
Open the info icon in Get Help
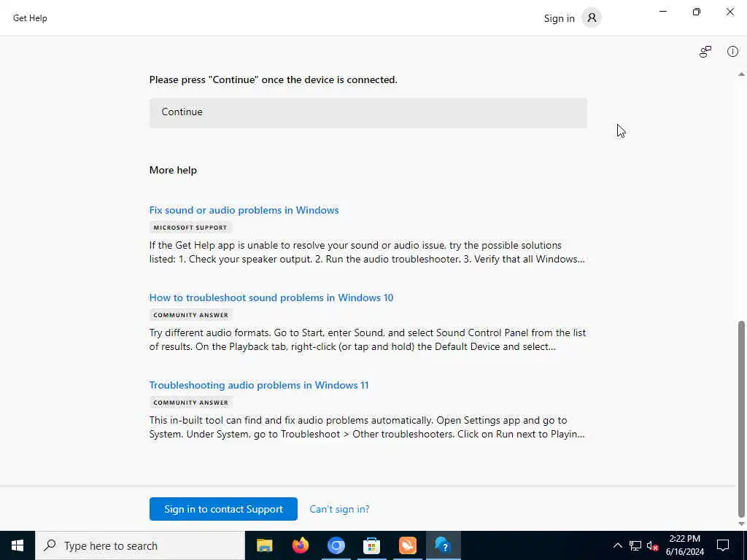coord(732,52)
